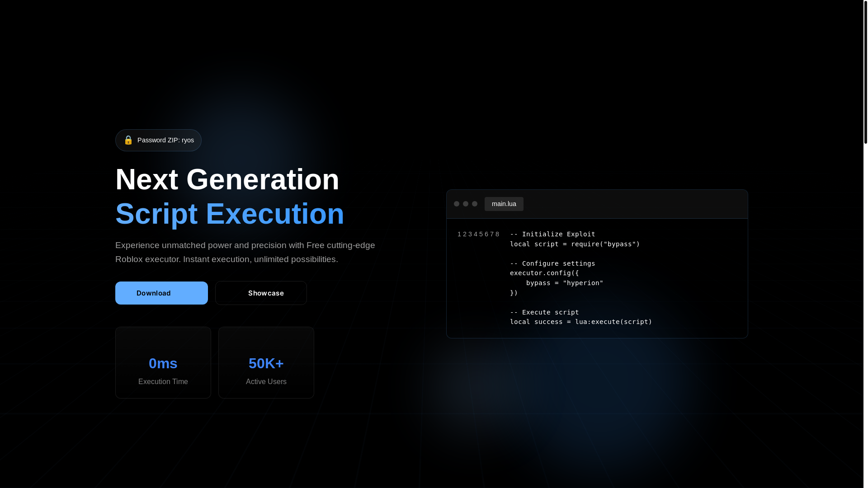868x488 pixels.
Task: Click the 'Active Users' label
Action: [x=266, y=382]
